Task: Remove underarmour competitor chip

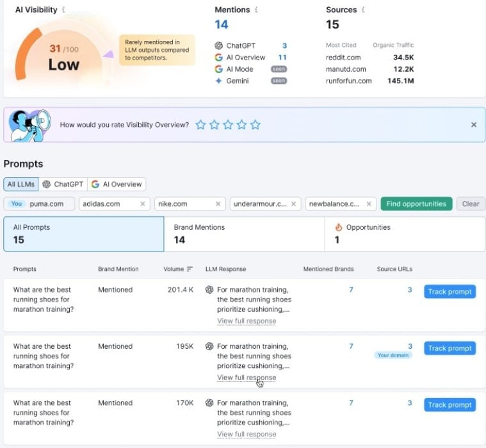Action: [x=293, y=204]
